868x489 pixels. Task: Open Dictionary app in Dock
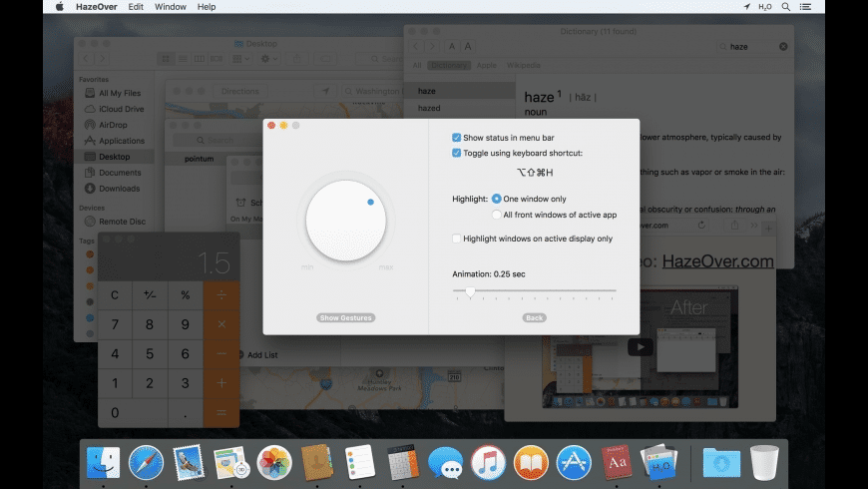pos(617,462)
